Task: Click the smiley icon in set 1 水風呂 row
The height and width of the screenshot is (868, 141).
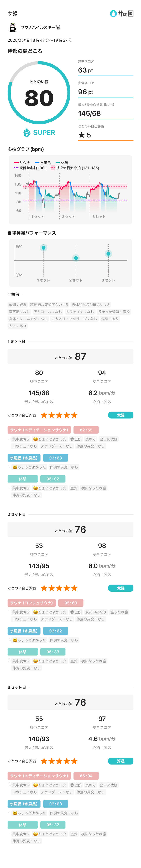Action: coord(15,467)
